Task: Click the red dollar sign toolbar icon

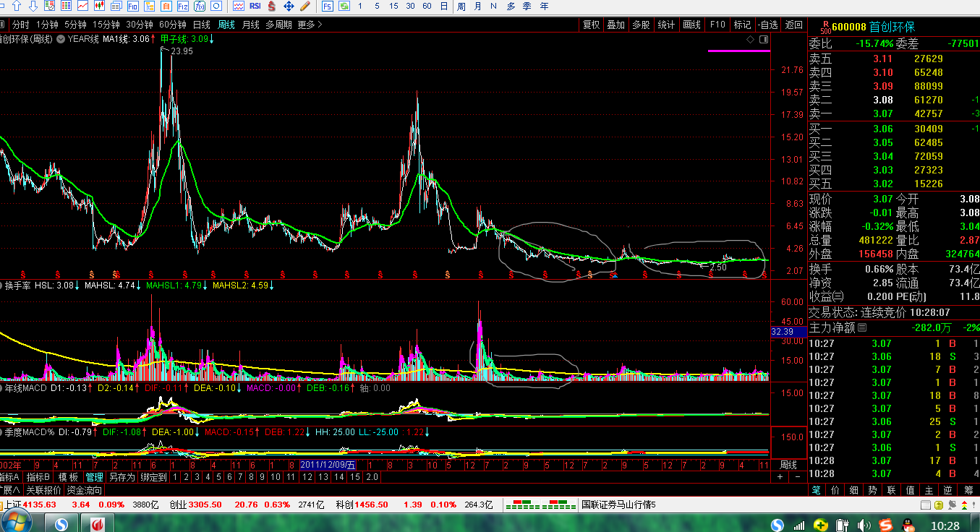Action: 272,6
